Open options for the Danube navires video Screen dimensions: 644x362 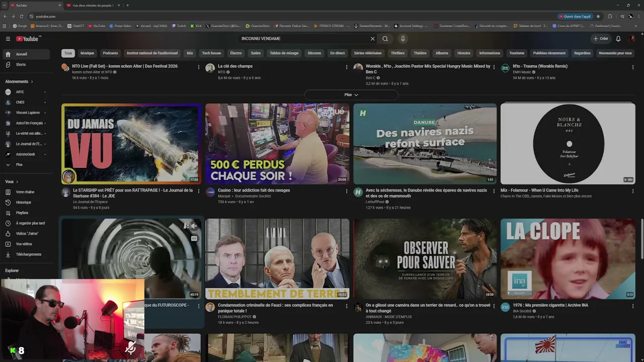[494, 191]
